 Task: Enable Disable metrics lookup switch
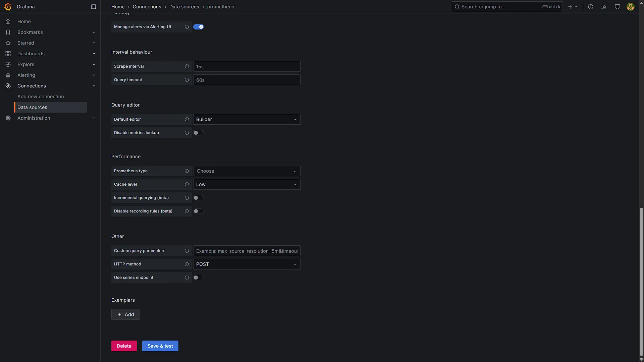[x=199, y=133]
